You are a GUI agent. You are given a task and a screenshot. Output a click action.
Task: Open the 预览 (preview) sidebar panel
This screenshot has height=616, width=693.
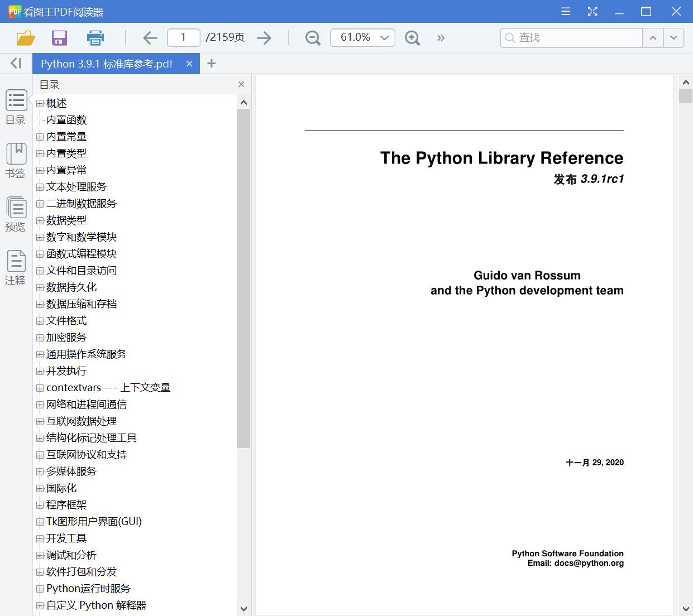coord(16,214)
